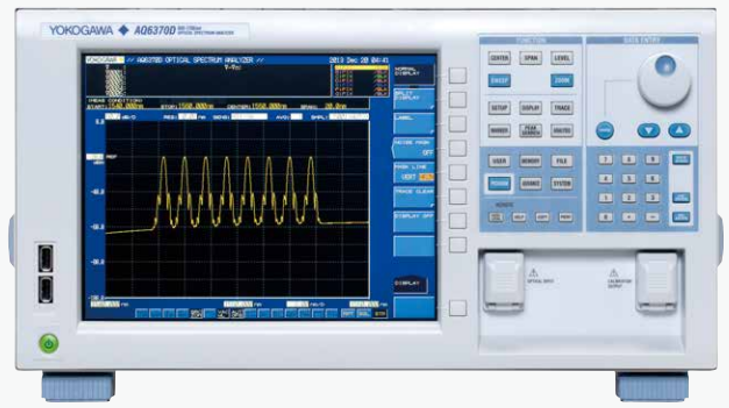Toggle MASK LINE between VERT and HRZN

pyautogui.click(x=414, y=172)
